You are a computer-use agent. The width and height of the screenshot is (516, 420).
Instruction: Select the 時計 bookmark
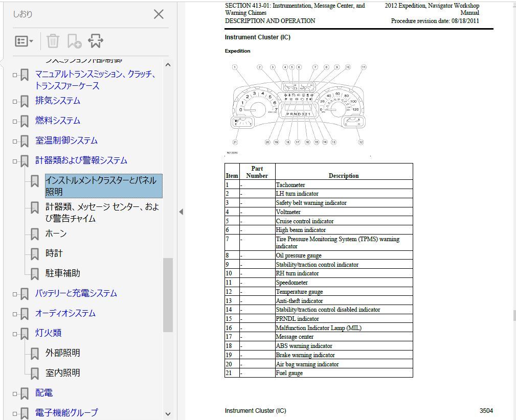(54, 253)
